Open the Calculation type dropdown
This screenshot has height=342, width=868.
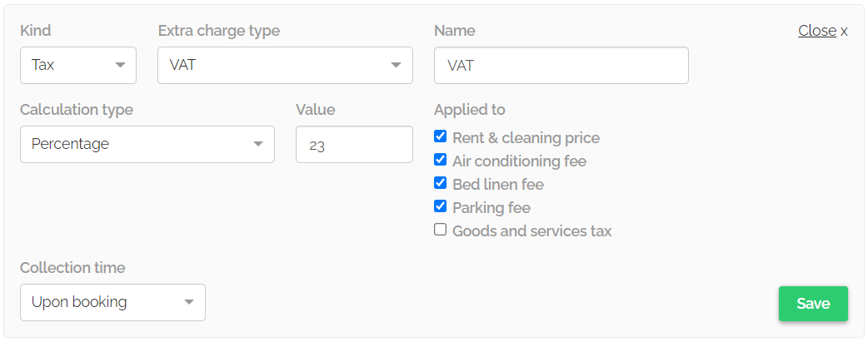(147, 144)
